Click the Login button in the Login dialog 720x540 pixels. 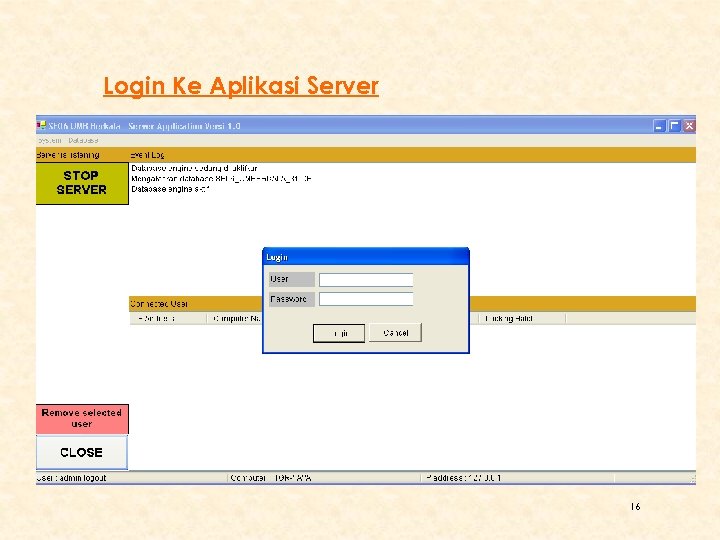339,333
